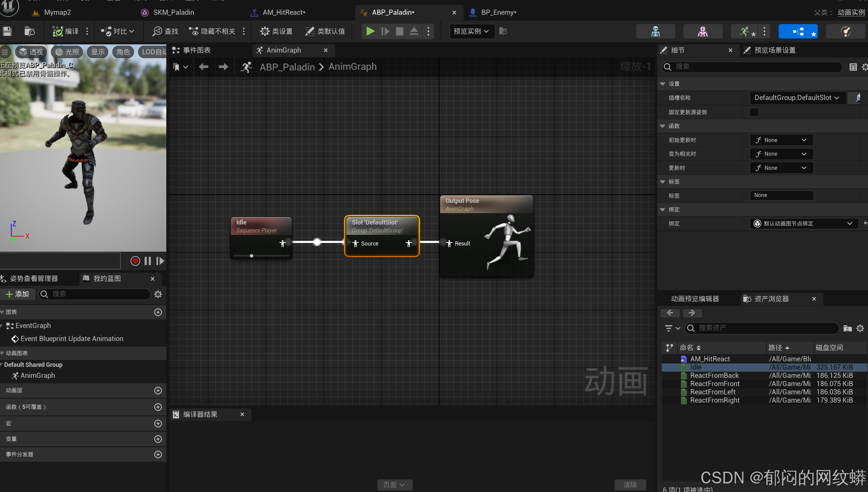
Task: Toggle the lighting (光照) viewport mode button
Action: tap(67, 52)
